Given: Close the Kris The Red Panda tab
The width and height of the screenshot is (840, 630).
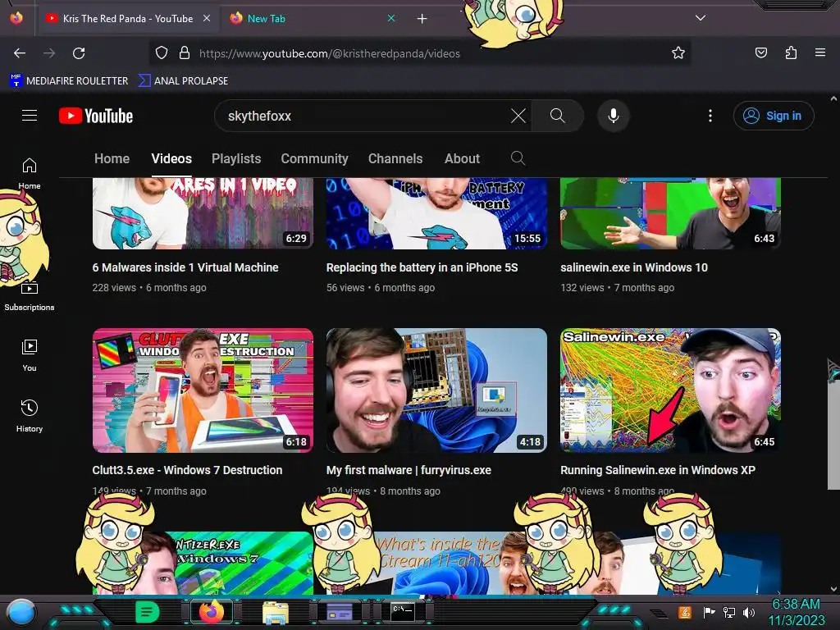Looking at the screenshot, I should click(206, 18).
